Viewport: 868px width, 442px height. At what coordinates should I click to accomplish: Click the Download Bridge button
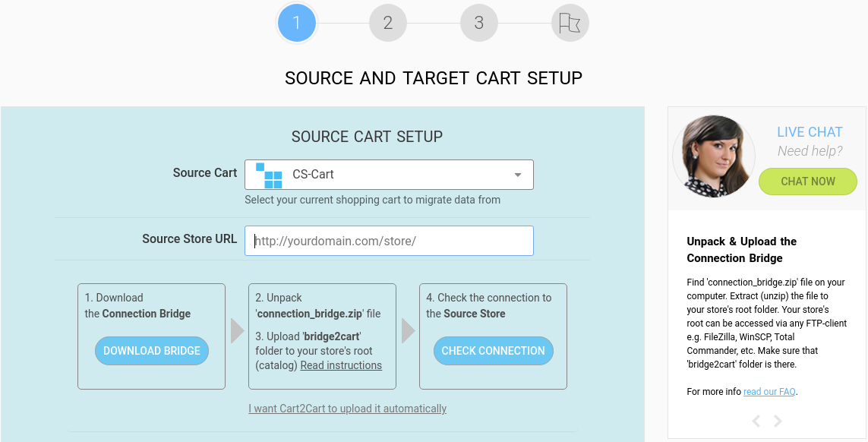[152, 351]
